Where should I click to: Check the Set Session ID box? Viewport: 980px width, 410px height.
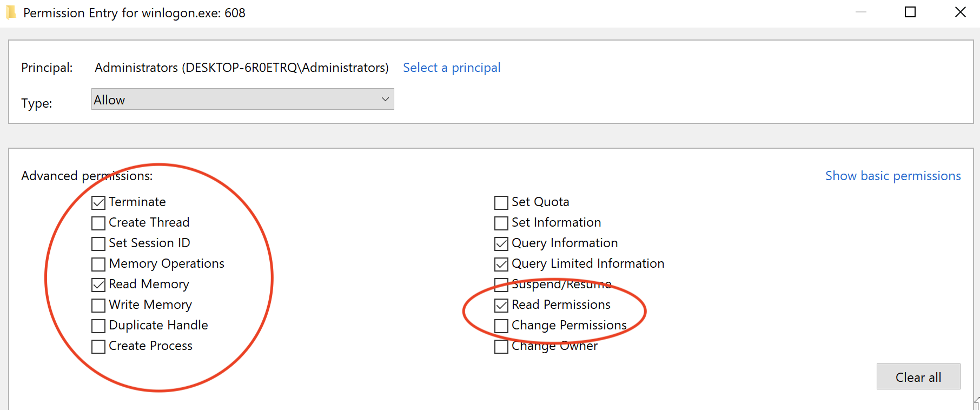click(x=98, y=244)
